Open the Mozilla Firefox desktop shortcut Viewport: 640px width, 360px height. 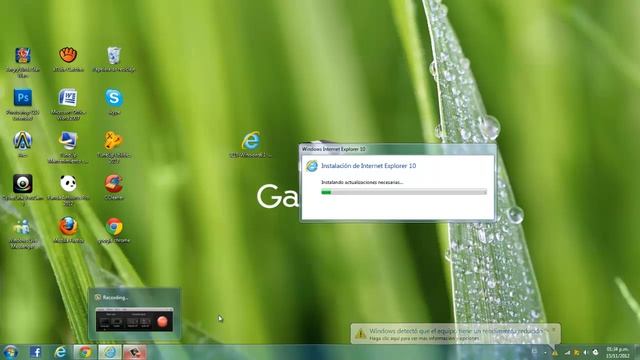(68, 227)
